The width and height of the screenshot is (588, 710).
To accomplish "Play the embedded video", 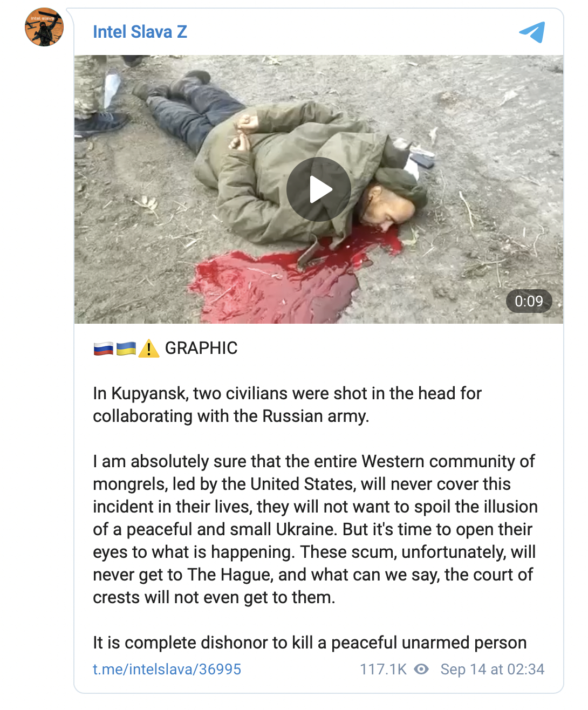I will point(319,189).
